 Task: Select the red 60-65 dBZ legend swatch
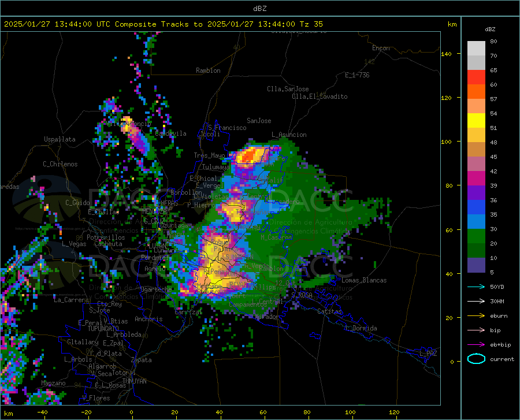coord(476,77)
